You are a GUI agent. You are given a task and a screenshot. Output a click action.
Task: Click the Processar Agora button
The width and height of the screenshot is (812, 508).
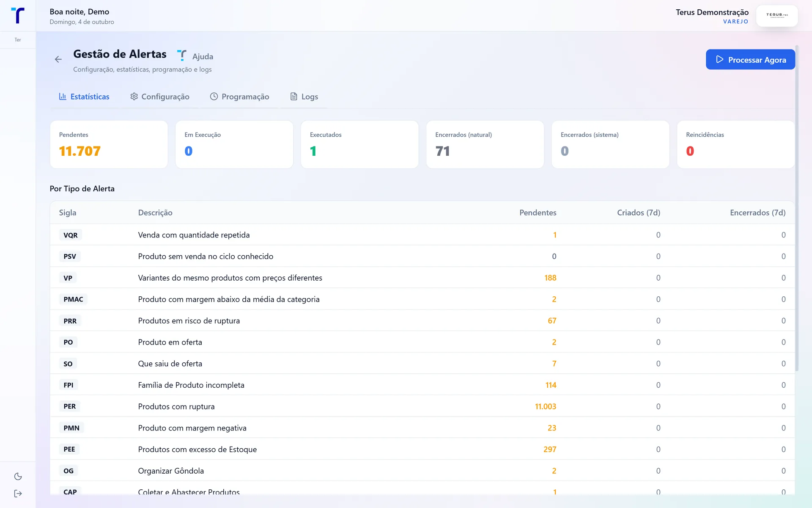(750, 60)
